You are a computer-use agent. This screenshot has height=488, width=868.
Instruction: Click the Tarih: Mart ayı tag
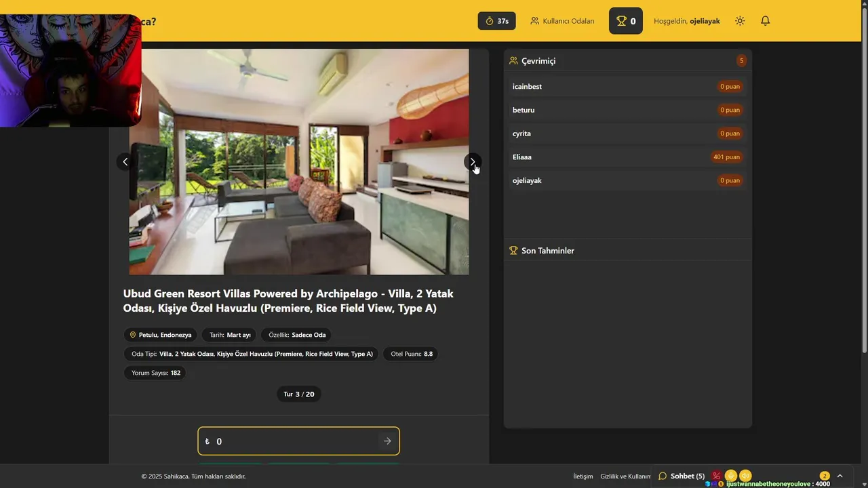click(x=230, y=335)
